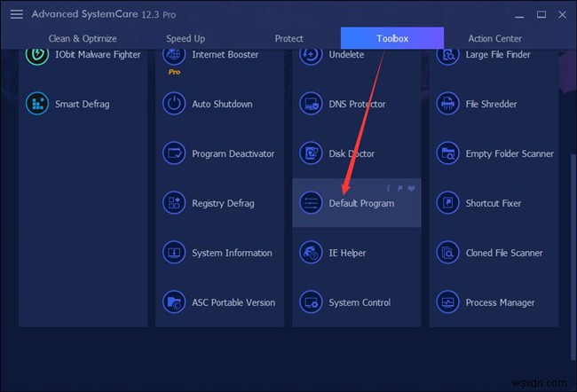Click the IE Helper label
This screenshot has height=392, width=577.
pyautogui.click(x=347, y=253)
